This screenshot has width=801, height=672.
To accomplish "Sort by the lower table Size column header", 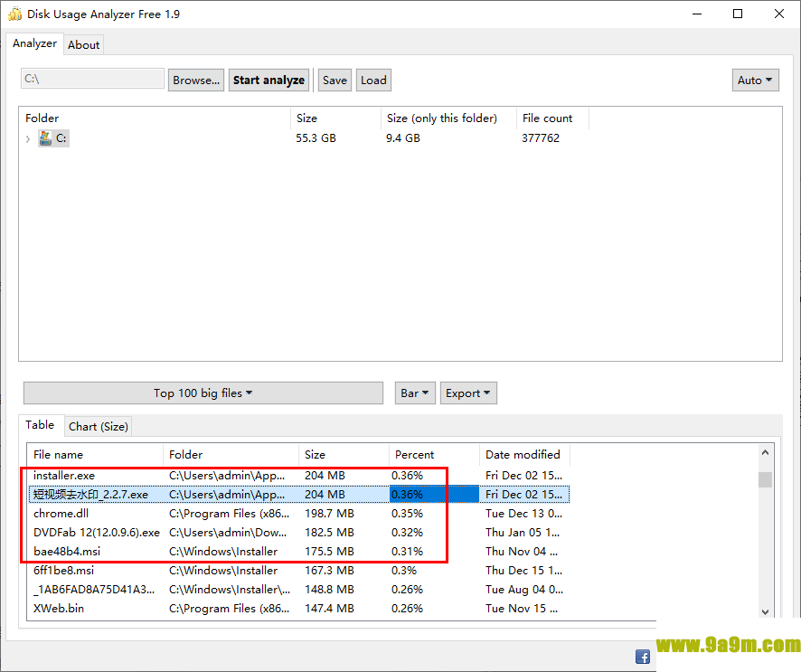I will 344,454.
